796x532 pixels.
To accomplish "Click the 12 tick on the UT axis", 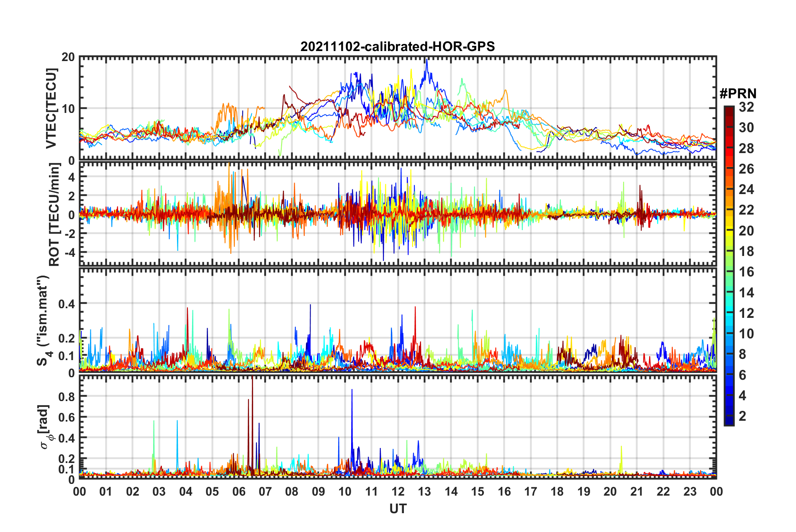I will (398, 491).
